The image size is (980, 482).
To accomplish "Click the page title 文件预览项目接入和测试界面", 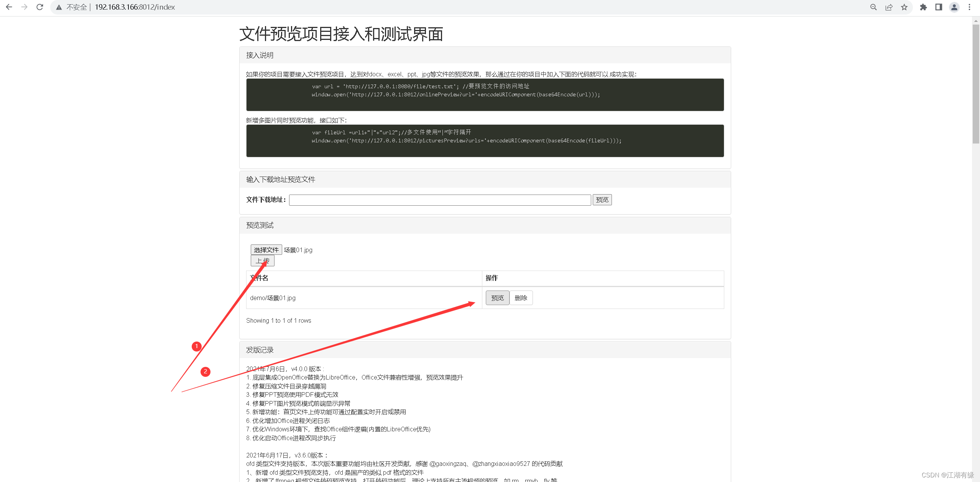I will pos(341,34).
